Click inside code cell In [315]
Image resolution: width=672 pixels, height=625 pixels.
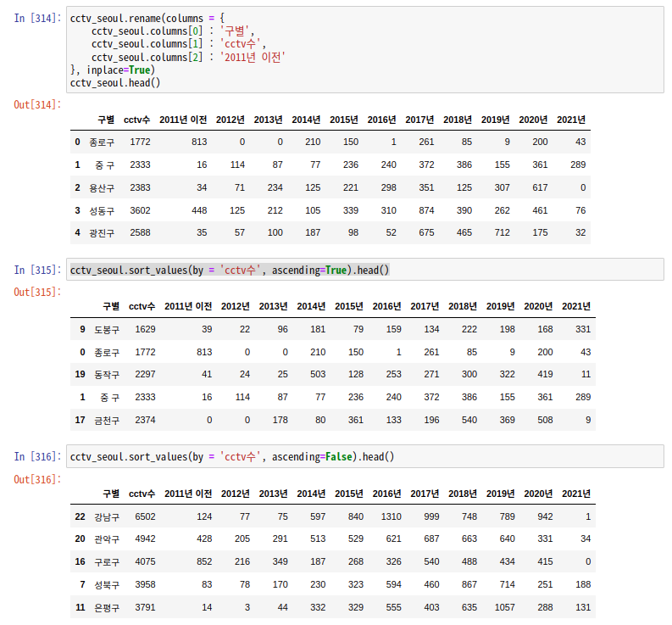point(364,270)
